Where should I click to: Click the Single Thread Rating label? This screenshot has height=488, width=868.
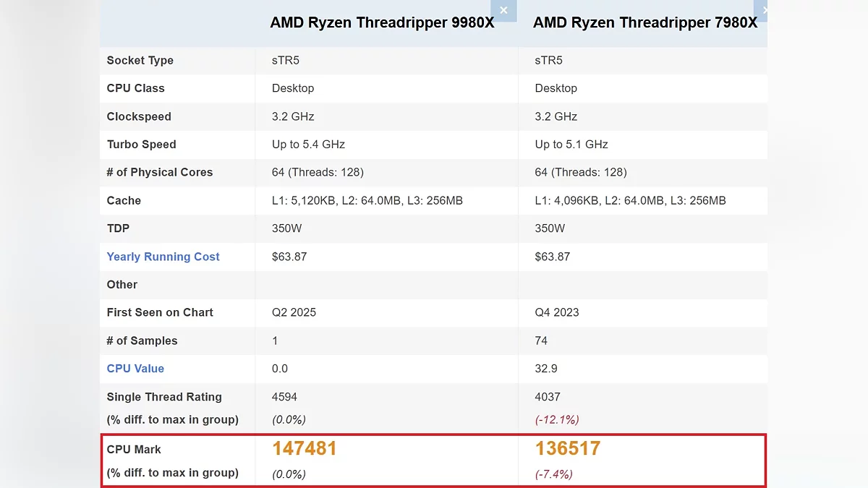(x=164, y=397)
